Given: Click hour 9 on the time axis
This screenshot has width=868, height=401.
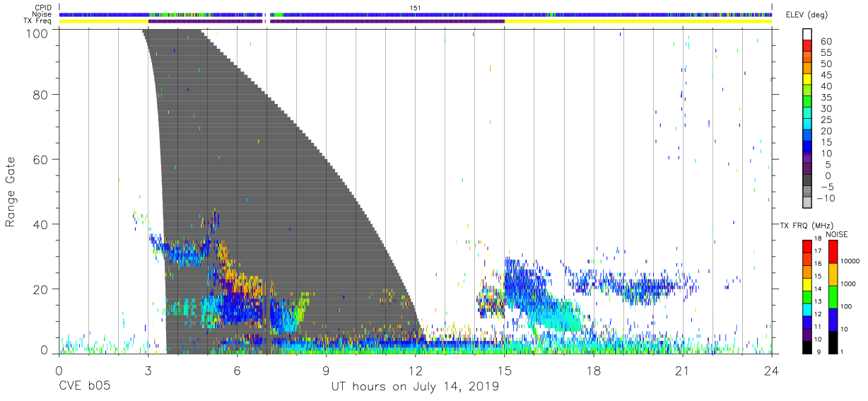Looking at the screenshot, I should (326, 371).
